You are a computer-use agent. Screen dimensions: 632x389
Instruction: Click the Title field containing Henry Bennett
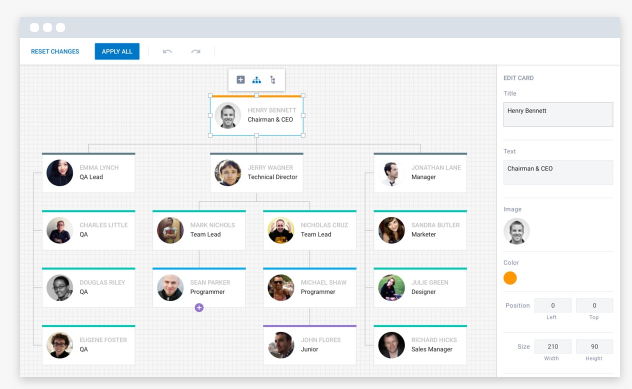coord(558,114)
